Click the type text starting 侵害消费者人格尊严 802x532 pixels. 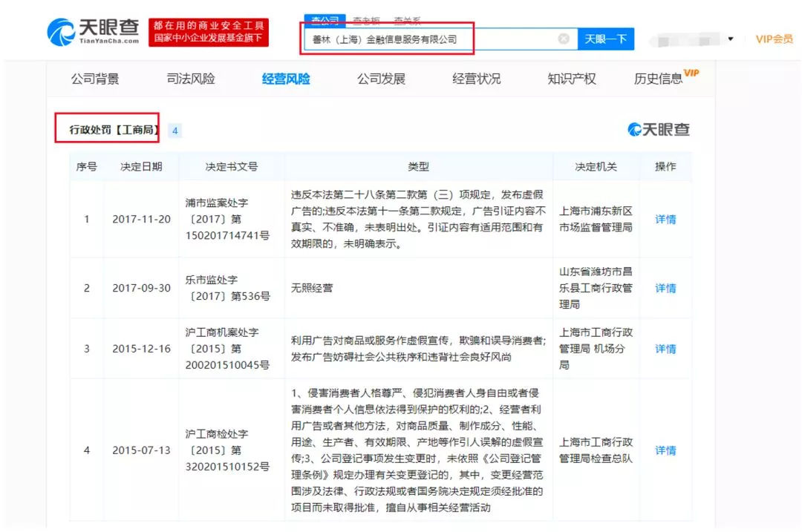pos(417,450)
